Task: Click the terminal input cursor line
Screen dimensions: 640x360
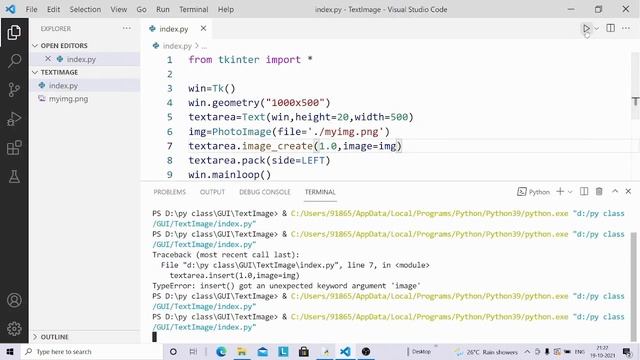Action: [154, 337]
